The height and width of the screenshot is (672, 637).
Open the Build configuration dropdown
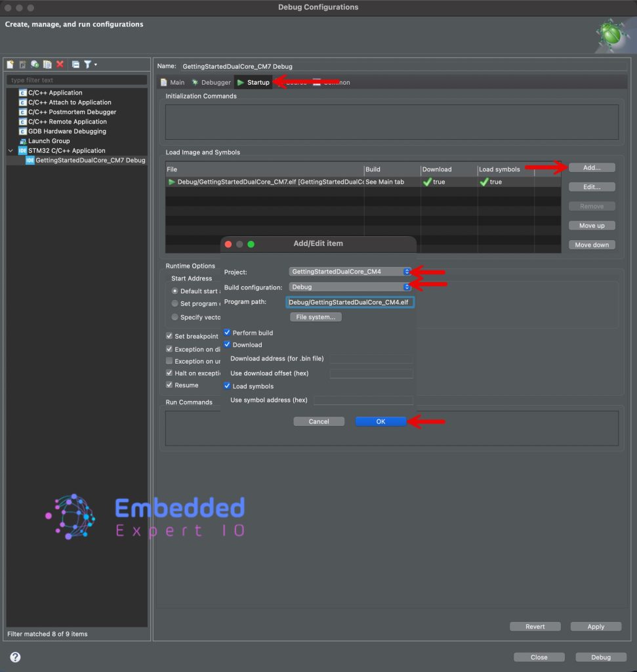(x=350, y=287)
